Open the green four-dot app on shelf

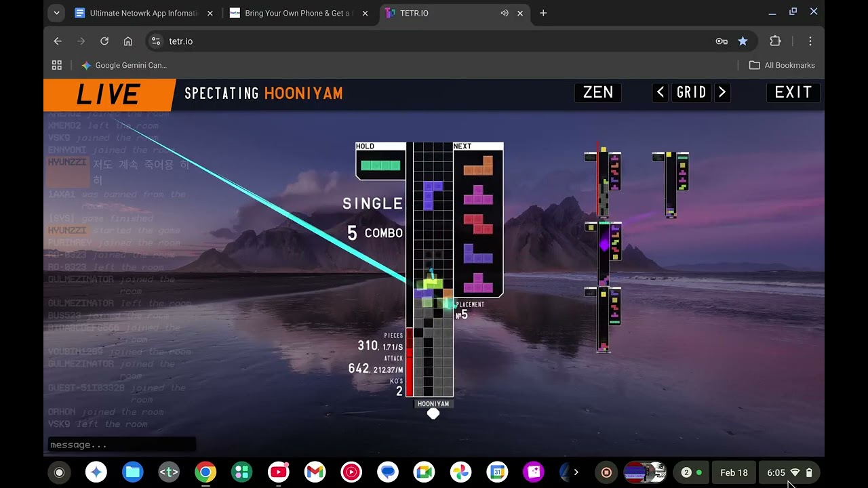(242, 472)
